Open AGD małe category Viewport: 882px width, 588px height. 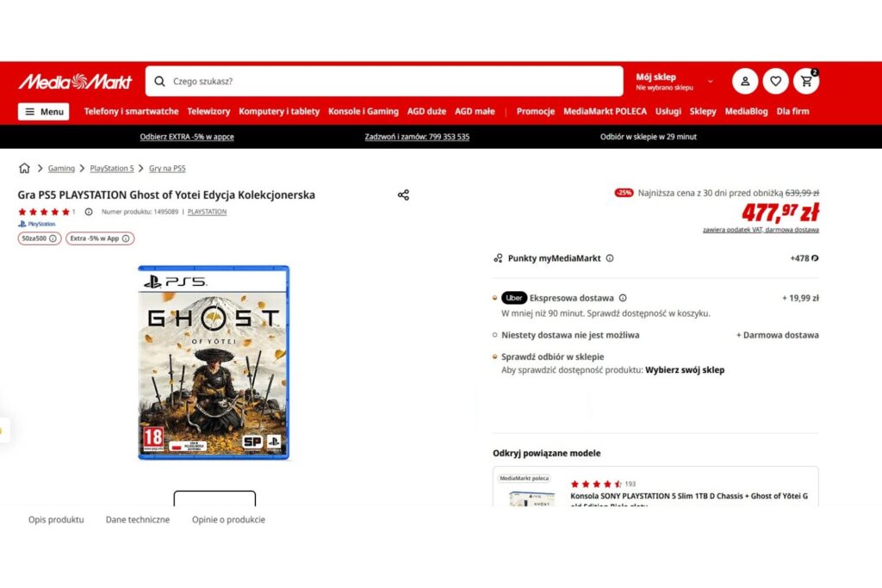point(475,111)
